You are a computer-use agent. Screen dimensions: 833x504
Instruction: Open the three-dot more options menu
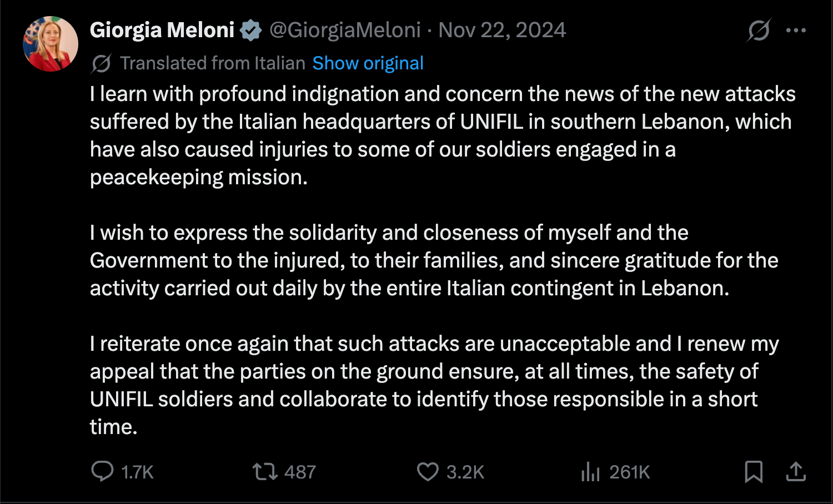click(x=796, y=30)
